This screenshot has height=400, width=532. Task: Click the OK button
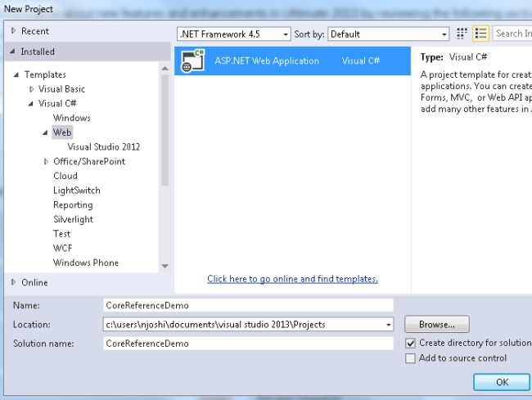point(502,382)
